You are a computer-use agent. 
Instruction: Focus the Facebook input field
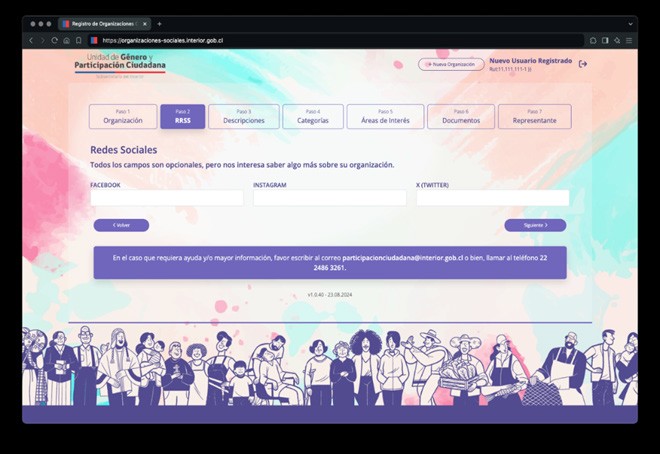click(x=167, y=198)
